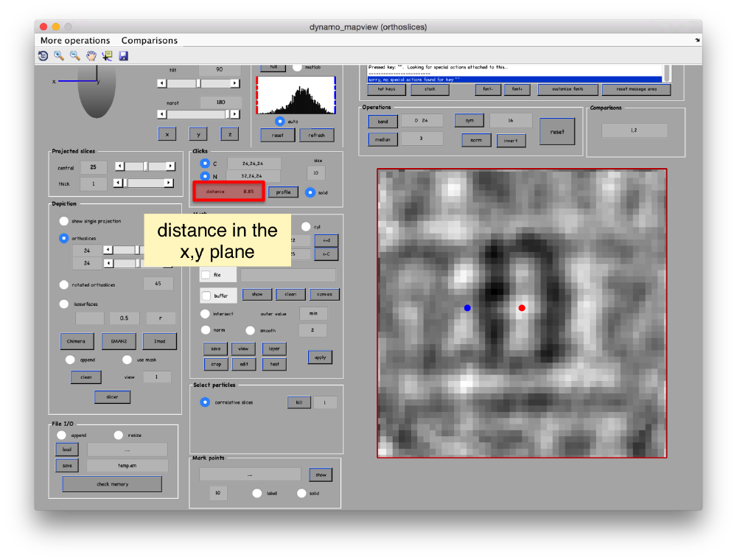The width and height of the screenshot is (737, 560).
Task: Click the rotate 3D toolbar icon
Action: point(43,56)
